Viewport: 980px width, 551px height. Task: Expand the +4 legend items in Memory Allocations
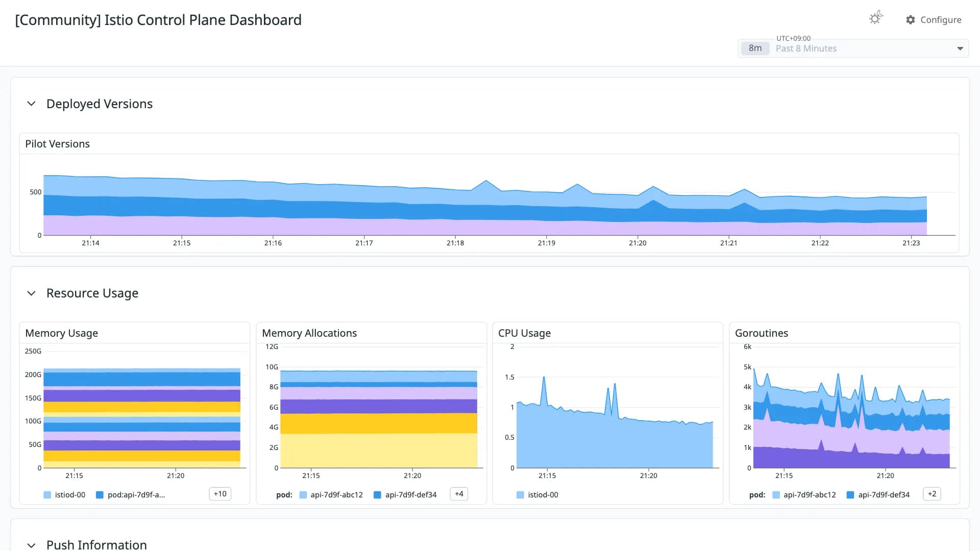(459, 494)
